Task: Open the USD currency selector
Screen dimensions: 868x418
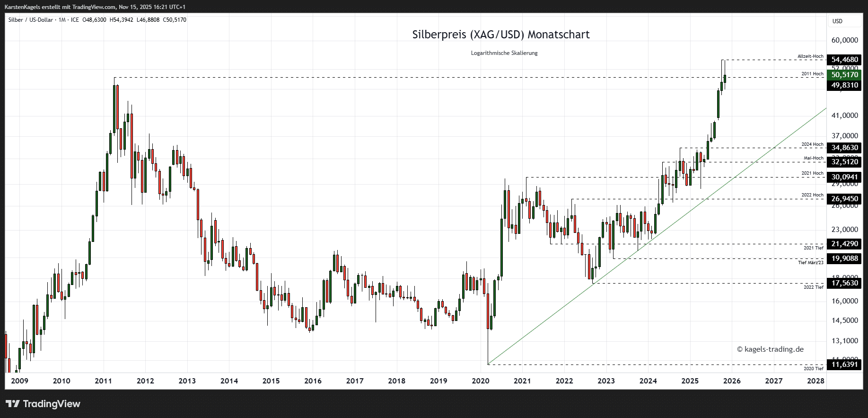Action: click(837, 21)
